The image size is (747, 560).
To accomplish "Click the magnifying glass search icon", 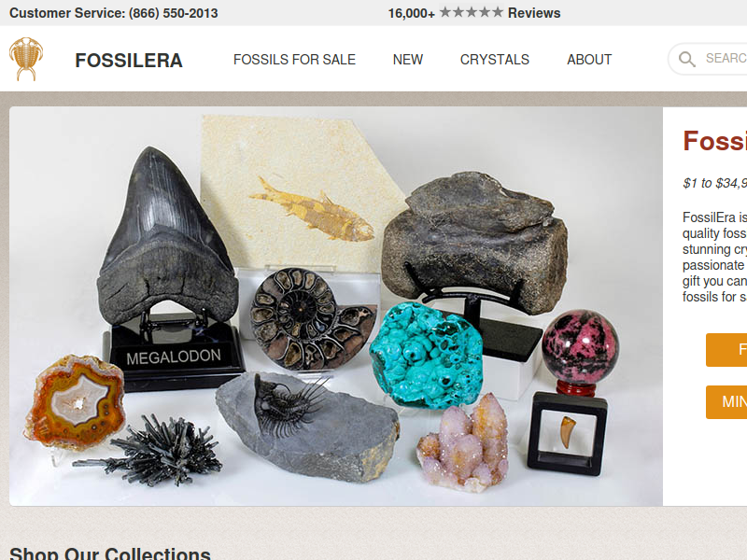I will (x=686, y=59).
